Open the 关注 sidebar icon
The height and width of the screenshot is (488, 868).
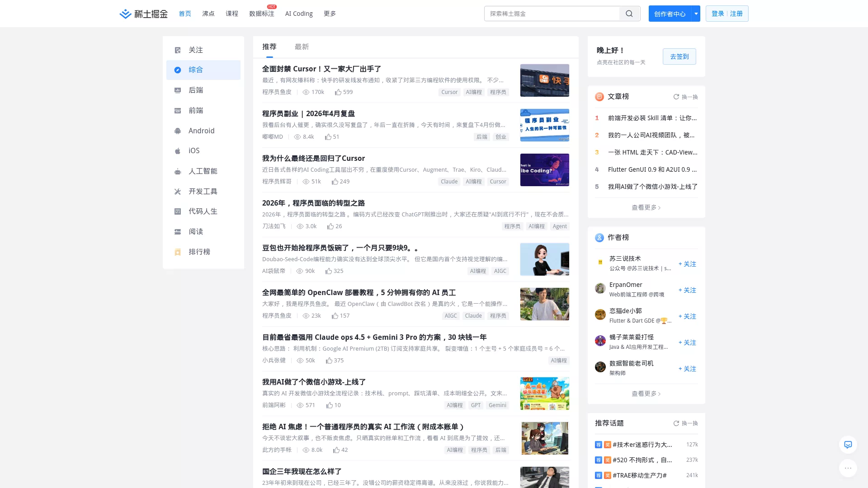[178, 50]
